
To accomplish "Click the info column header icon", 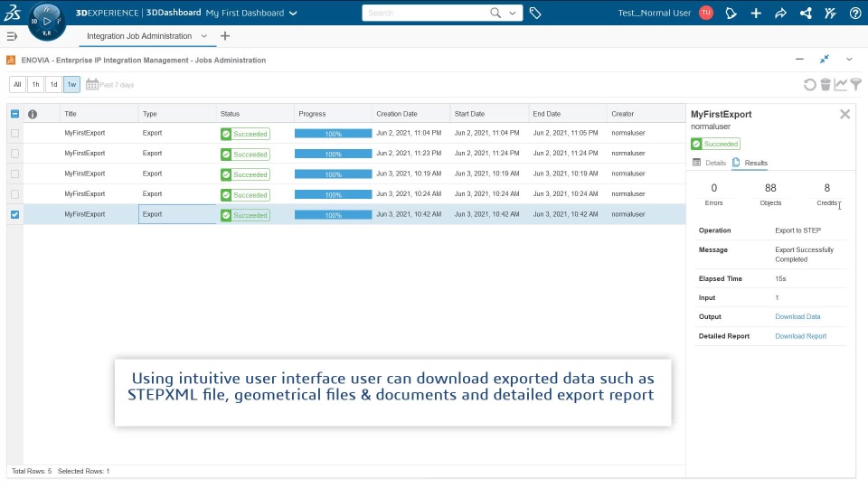I will pos(33,114).
